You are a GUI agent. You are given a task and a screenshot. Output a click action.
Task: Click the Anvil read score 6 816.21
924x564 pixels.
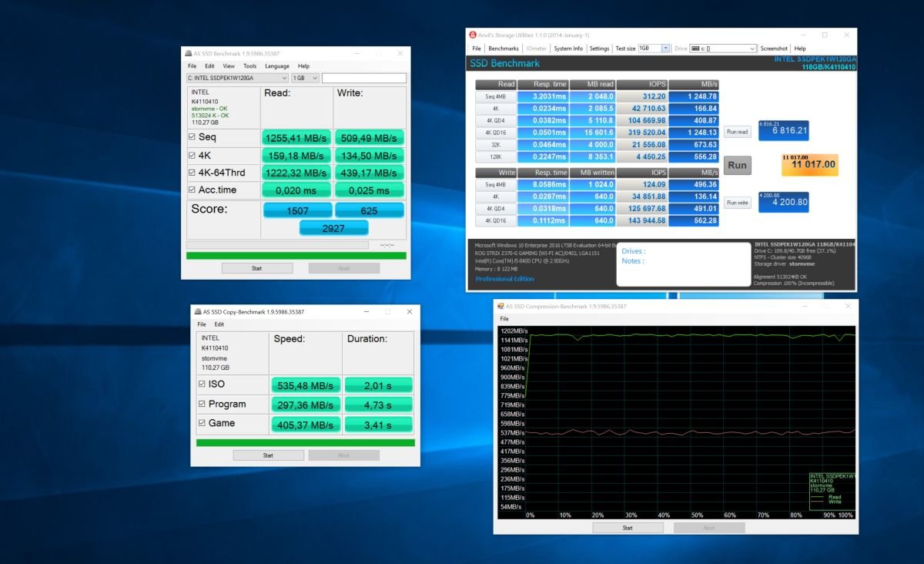[x=783, y=130]
